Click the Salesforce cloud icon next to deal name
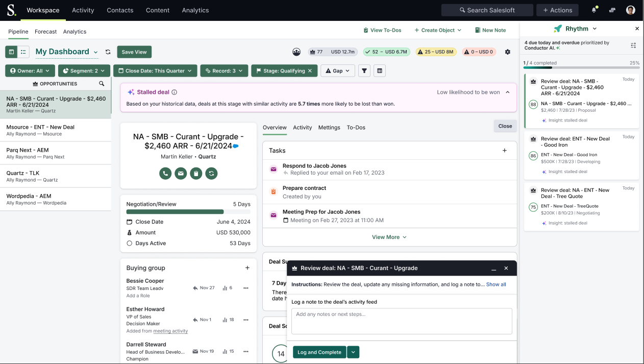Viewport: 644px width, 364px height. coord(236,146)
